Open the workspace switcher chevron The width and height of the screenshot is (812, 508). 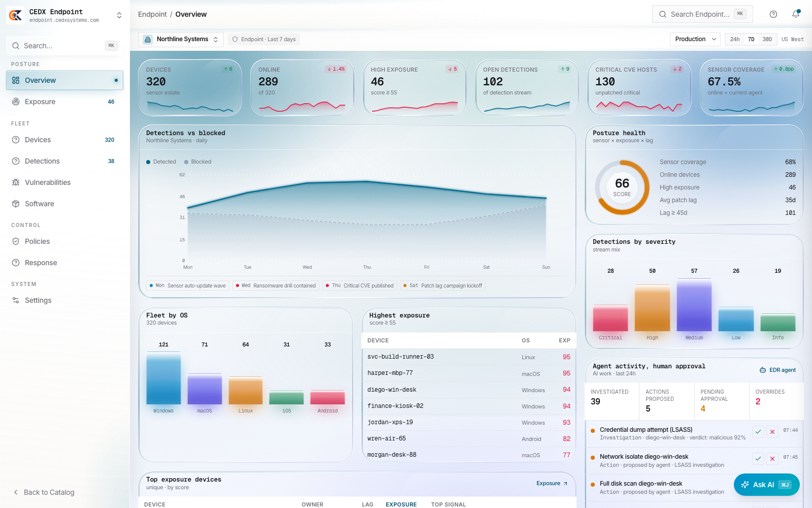tap(119, 15)
